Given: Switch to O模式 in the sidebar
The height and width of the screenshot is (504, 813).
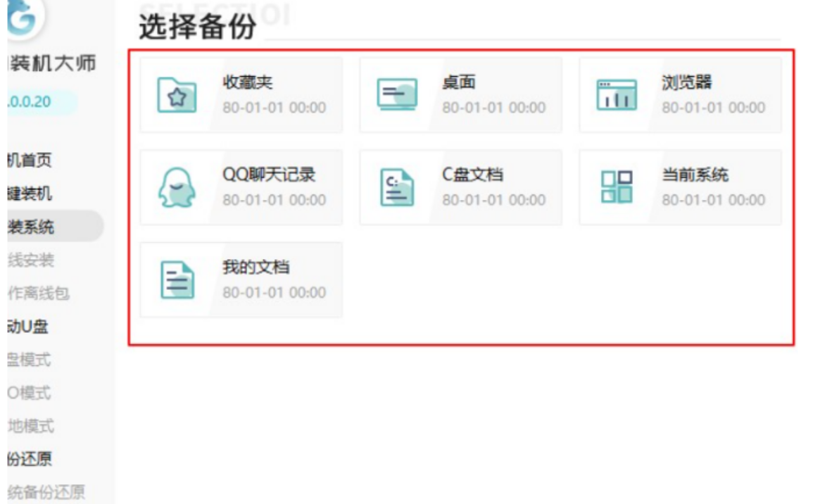Looking at the screenshot, I should pyautogui.click(x=30, y=393).
